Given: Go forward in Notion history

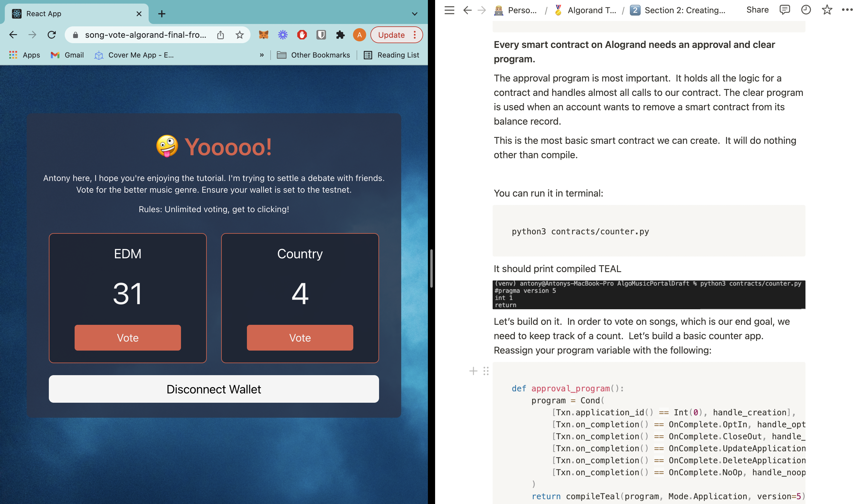Looking at the screenshot, I should tap(482, 10).
